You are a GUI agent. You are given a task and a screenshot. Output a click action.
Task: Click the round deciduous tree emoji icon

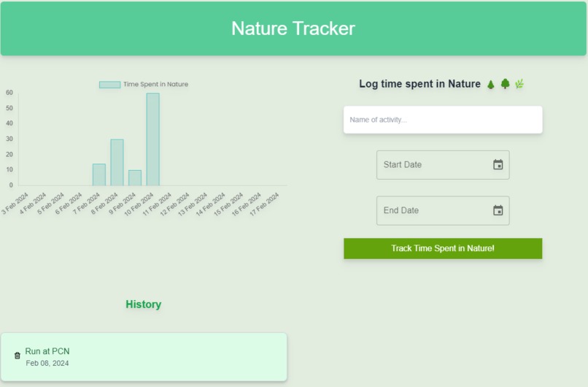505,84
